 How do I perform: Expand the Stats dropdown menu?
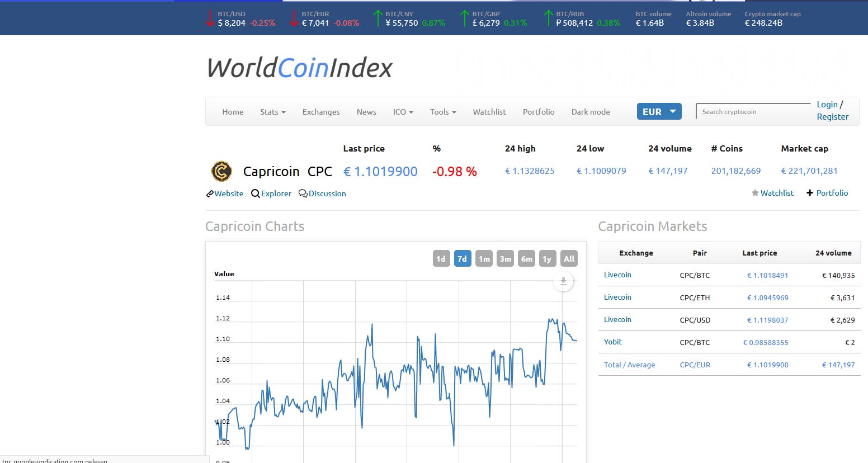pos(273,112)
